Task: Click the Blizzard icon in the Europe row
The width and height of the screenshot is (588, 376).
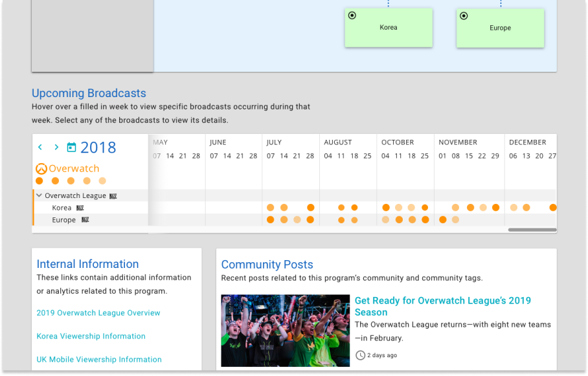Action: click(85, 219)
